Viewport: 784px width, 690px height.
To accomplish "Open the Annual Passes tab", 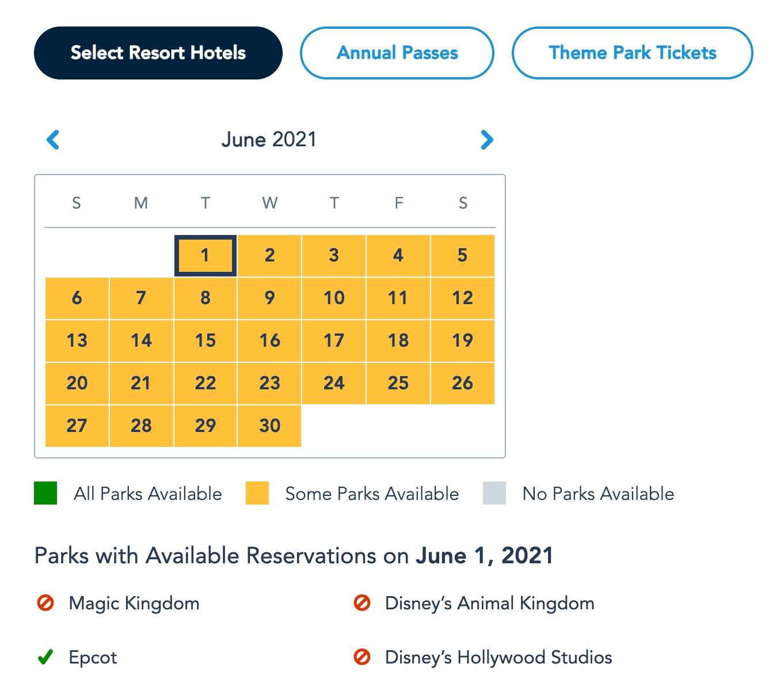I will click(397, 53).
